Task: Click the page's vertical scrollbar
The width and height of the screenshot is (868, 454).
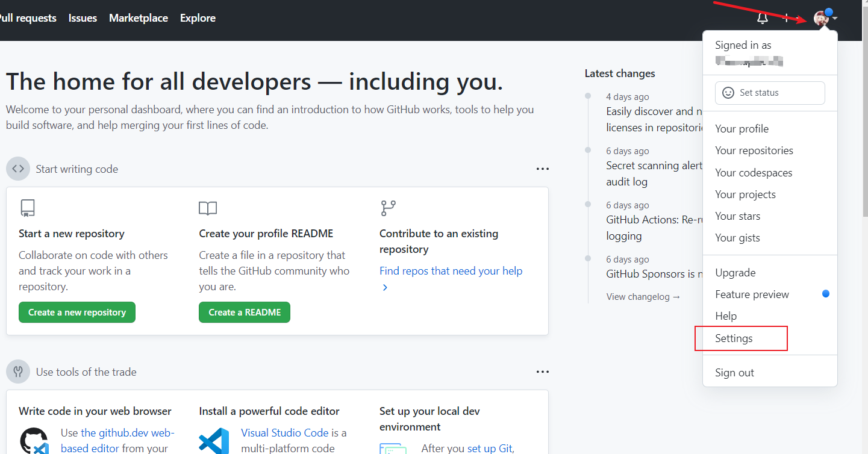Action: click(864, 120)
